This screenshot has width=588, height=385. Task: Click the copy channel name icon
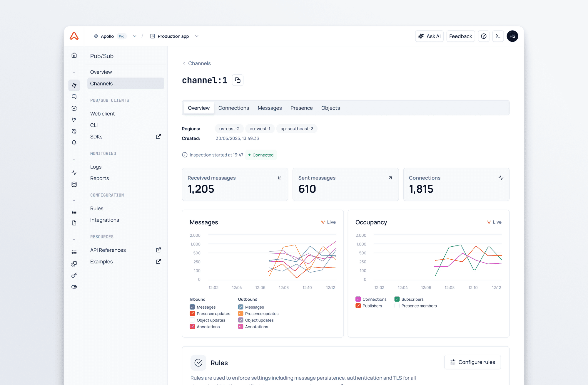(238, 80)
